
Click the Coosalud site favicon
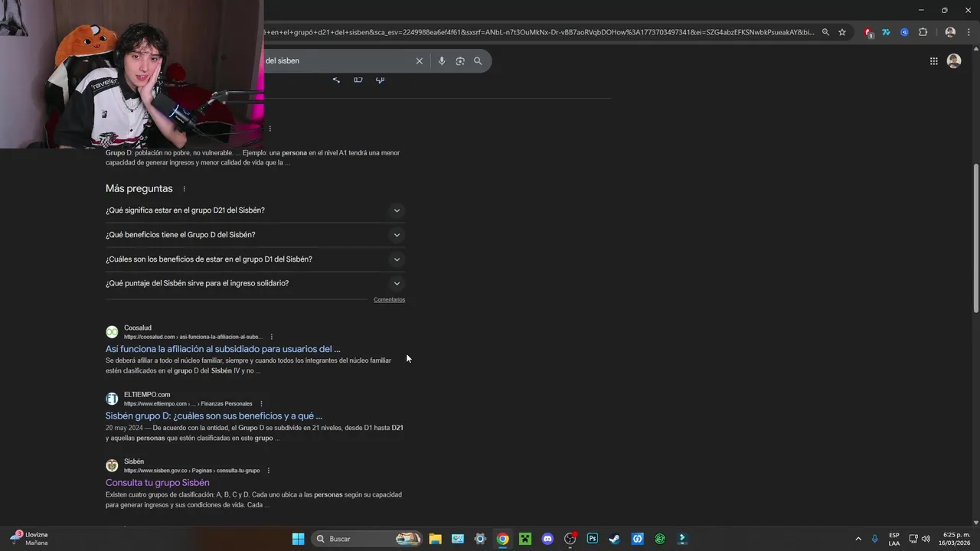coord(112,332)
